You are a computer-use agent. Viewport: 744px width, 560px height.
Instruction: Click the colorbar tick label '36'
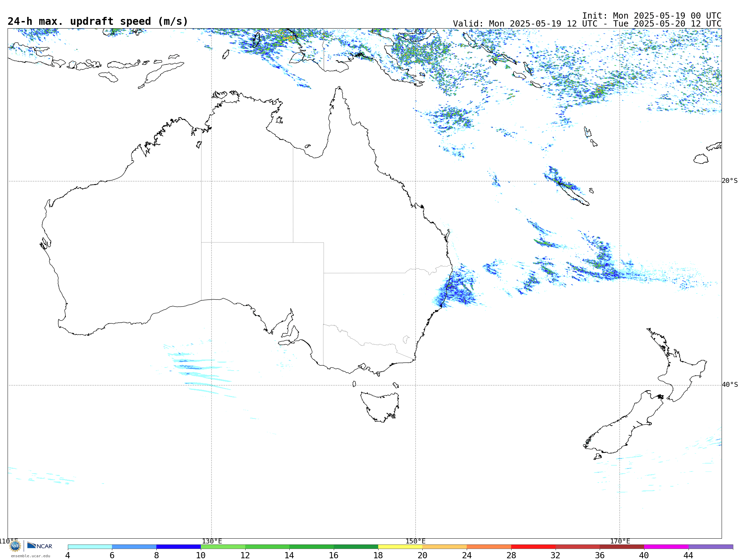[600, 555]
